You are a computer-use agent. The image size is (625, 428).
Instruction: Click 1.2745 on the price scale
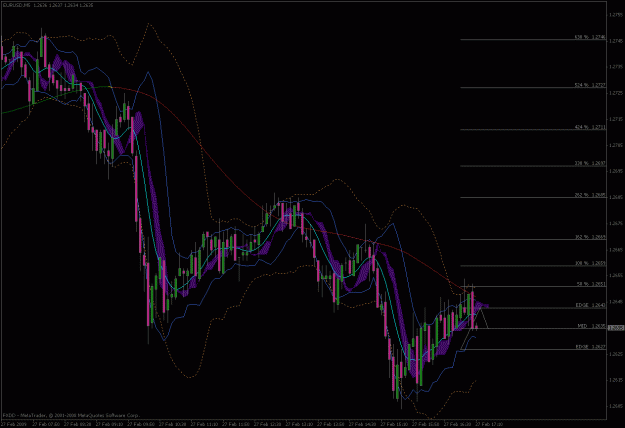point(616,41)
